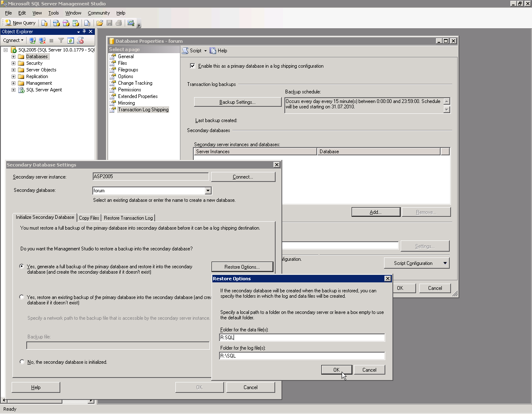This screenshot has height=414, width=532.
Task: Select the Files page
Action: tap(122, 63)
